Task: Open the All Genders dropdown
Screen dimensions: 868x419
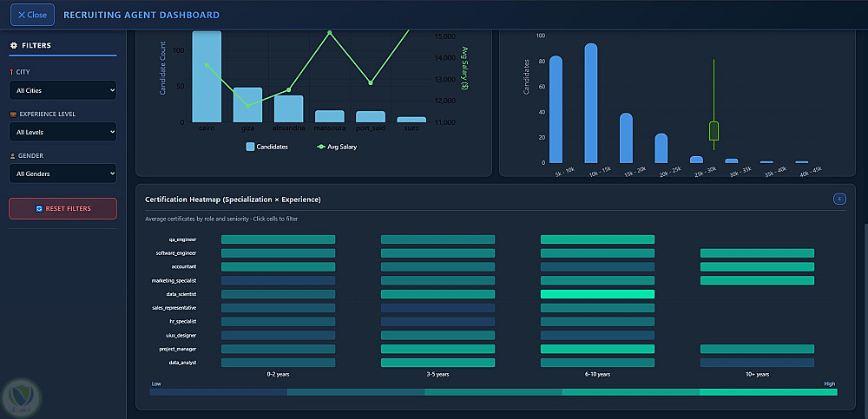Action: pos(63,173)
